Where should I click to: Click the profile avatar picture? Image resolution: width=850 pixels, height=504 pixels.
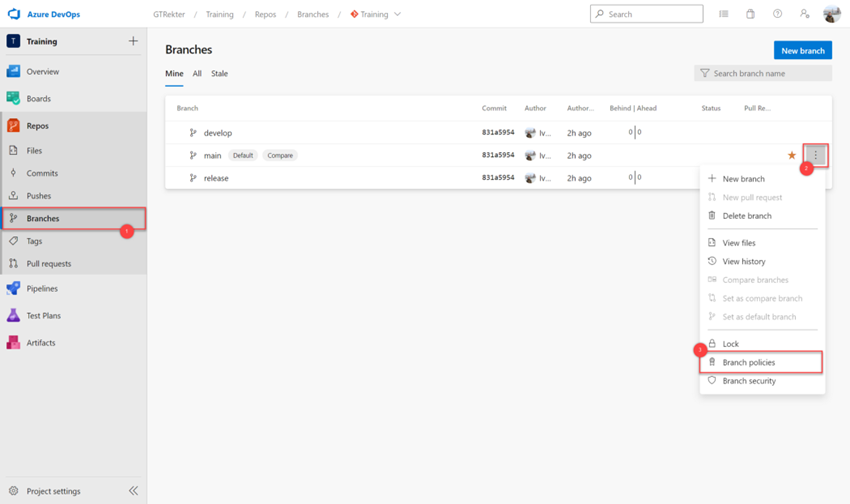(x=832, y=14)
